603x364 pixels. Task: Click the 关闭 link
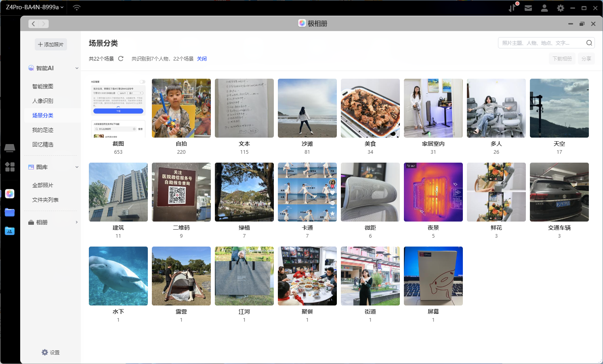202,59
